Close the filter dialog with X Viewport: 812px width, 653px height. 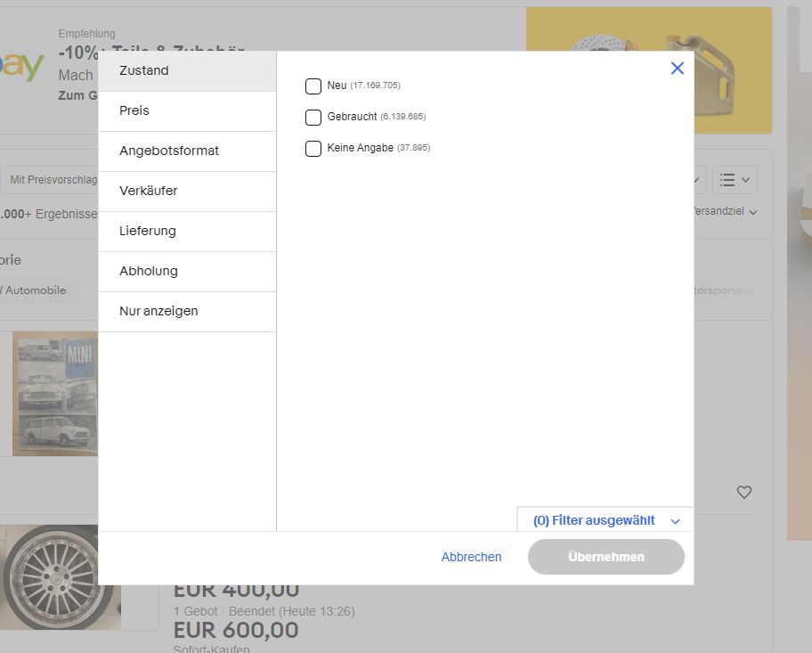pos(677,69)
